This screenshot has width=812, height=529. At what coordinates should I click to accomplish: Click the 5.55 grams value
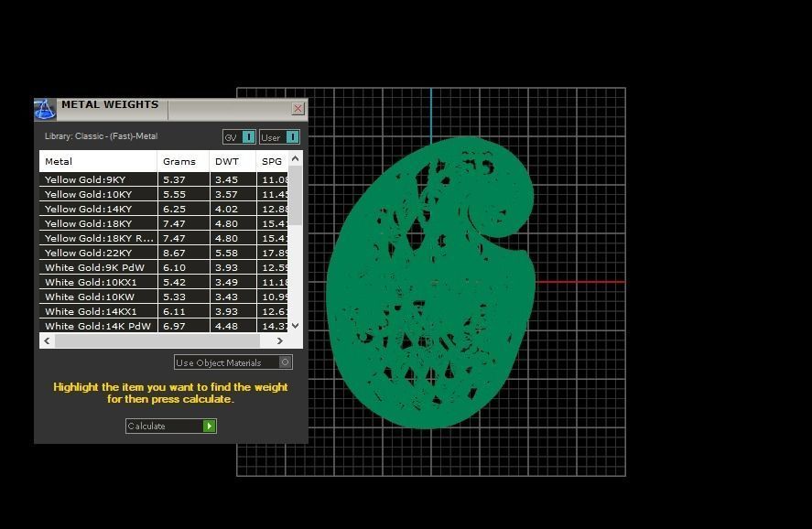[174, 194]
